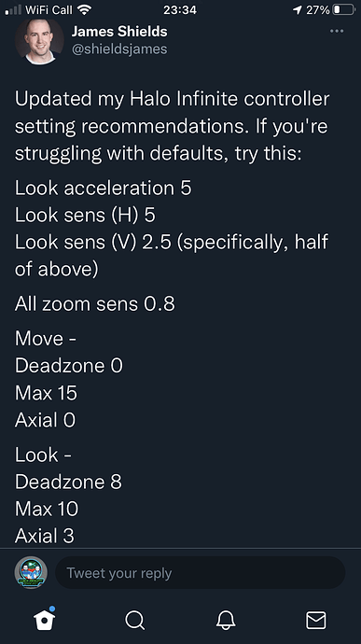Image resolution: width=361 pixels, height=644 pixels.
Task: Open the Home tab icon
Action: coord(44,618)
